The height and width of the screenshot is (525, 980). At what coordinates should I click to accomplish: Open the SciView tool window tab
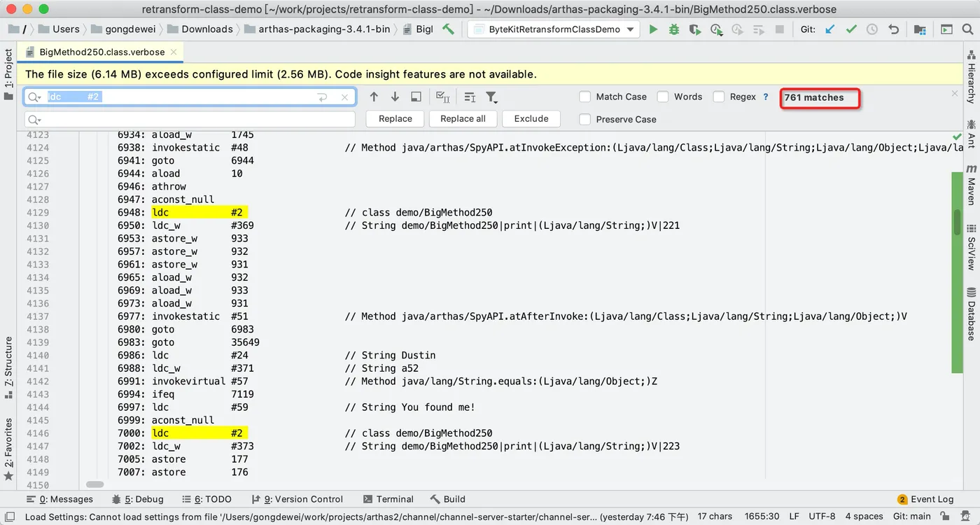tap(972, 247)
